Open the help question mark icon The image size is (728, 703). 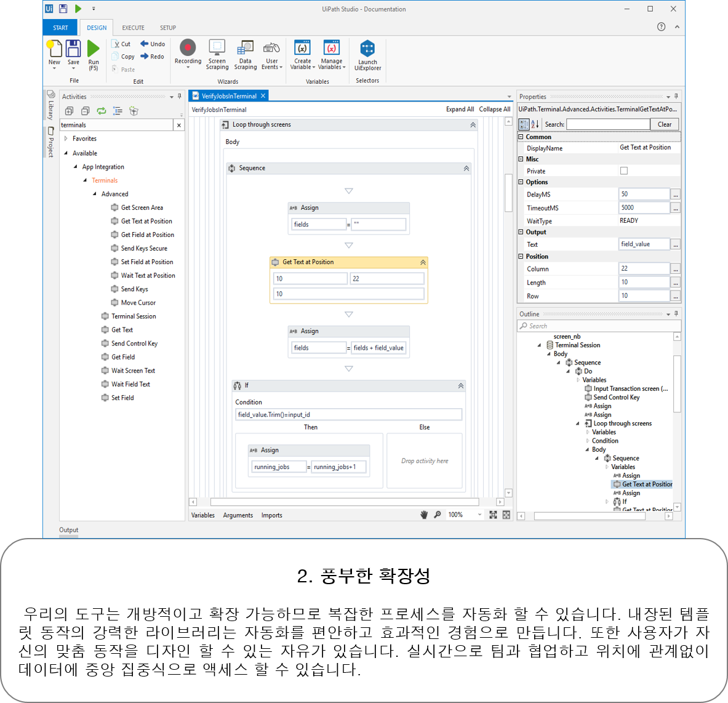tap(661, 27)
